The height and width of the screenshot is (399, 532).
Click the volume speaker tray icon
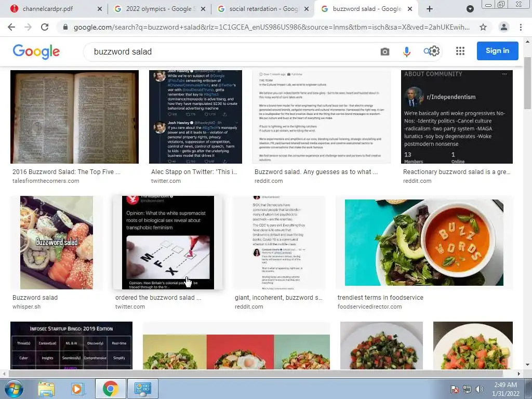point(480,389)
